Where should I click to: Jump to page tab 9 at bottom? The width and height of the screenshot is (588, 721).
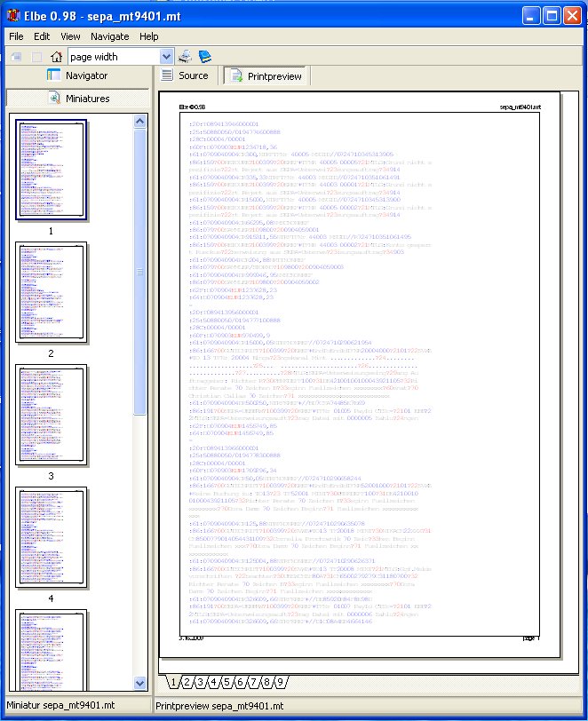click(x=279, y=683)
